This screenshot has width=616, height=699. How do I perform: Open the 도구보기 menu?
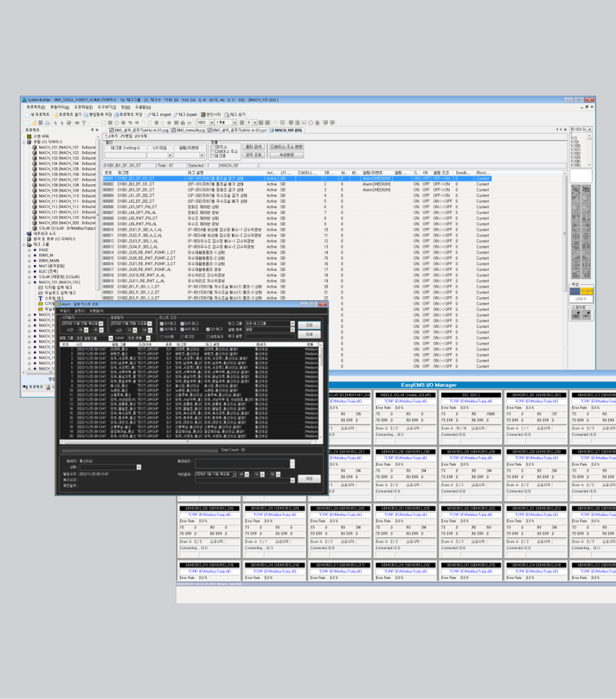[107, 107]
